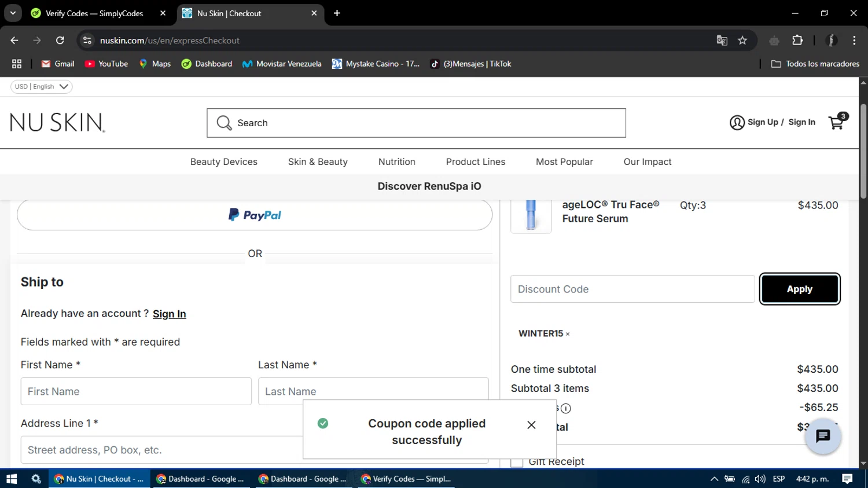This screenshot has width=868, height=488.
Task: Click the volume icon in tray
Action: (760, 479)
